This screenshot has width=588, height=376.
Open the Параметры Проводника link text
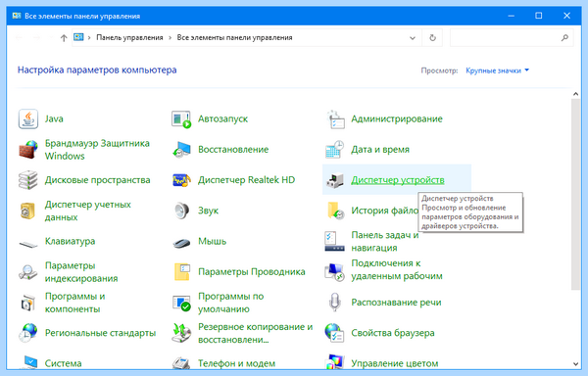point(252,272)
